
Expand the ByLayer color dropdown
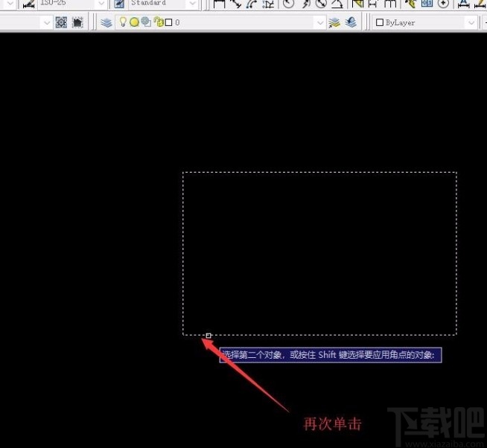click(x=471, y=22)
